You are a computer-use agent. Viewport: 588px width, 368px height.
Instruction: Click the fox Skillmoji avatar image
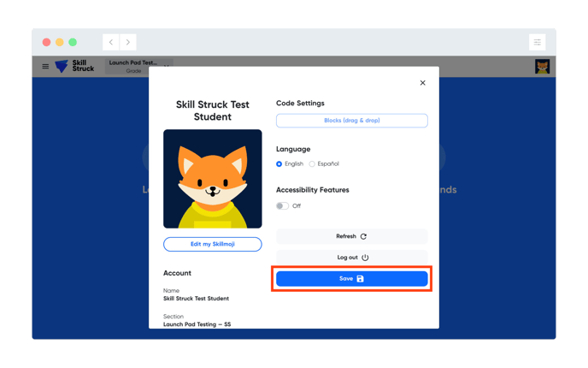213,179
